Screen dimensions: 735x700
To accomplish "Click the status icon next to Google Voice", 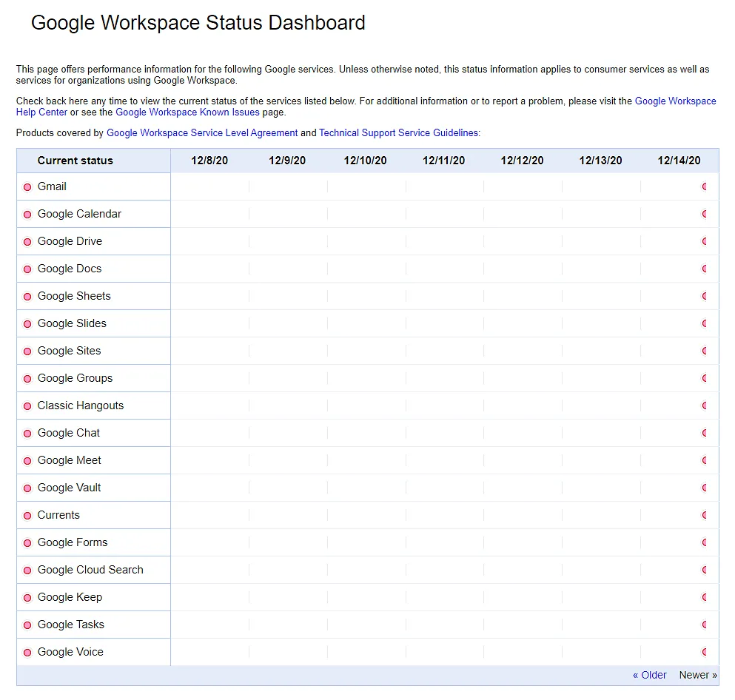I will point(27,653).
